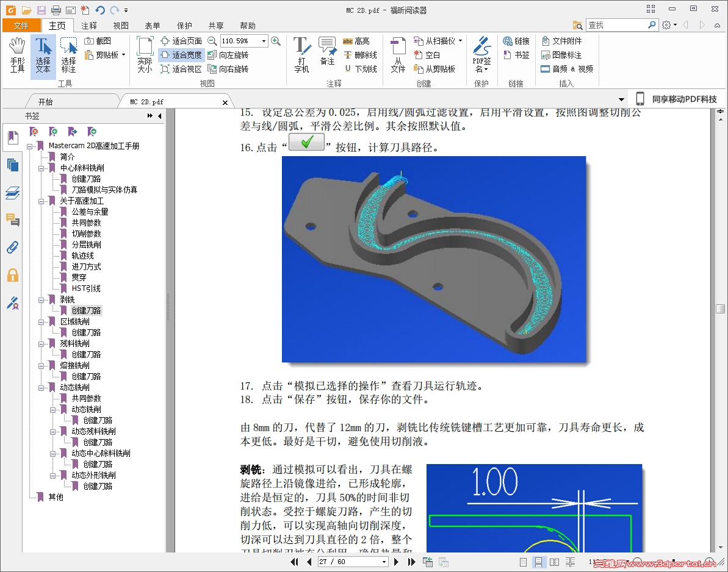This screenshot has width=728, height=572.
Task: Select the continuous page layout icon
Action: tap(538, 562)
